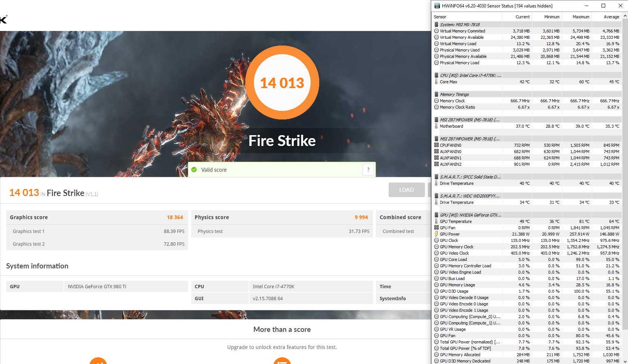628x364 pixels.
Task: Click the GPU Core Load sensor icon
Action: pyautogui.click(x=436, y=259)
